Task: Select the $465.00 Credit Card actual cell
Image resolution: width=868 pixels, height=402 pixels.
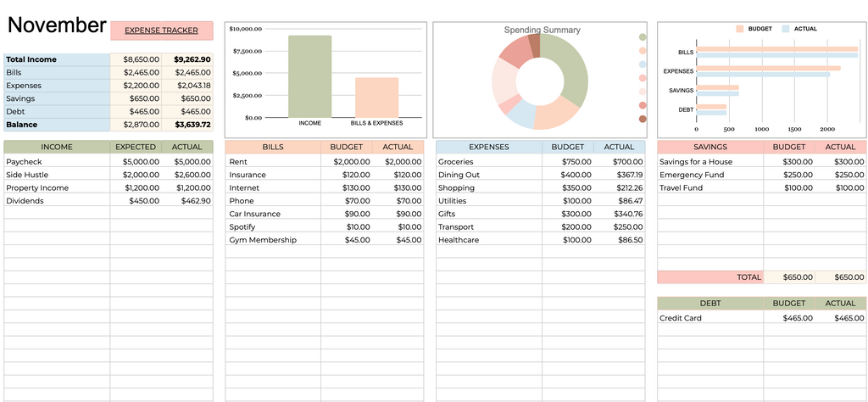Action: 840,318
